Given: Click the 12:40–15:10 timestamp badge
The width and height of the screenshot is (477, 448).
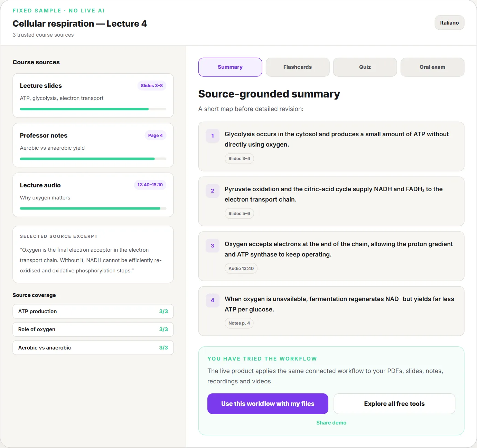Looking at the screenshot, I should 150,185.
